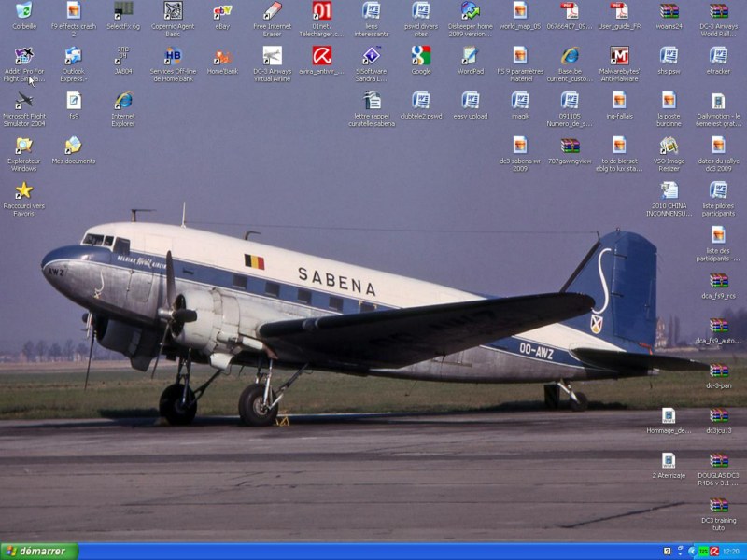Open the JAB04 shortcut
The image size is (747, 560).
(x=123, y=56)
